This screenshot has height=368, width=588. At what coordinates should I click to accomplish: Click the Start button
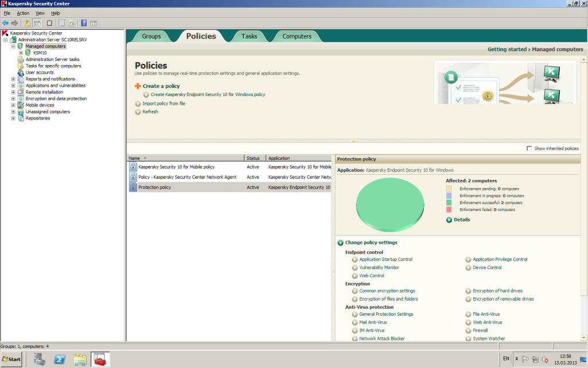11,359
